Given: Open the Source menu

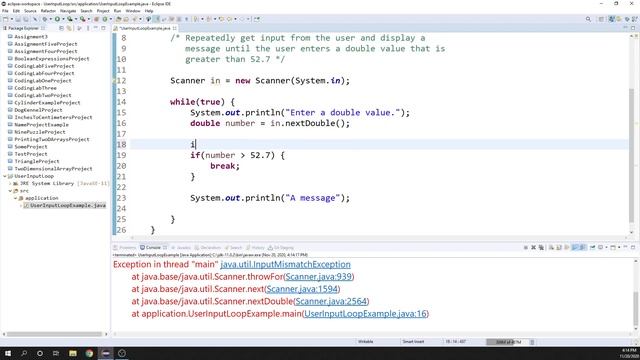Looking at the screenshot, I should 30,11.
